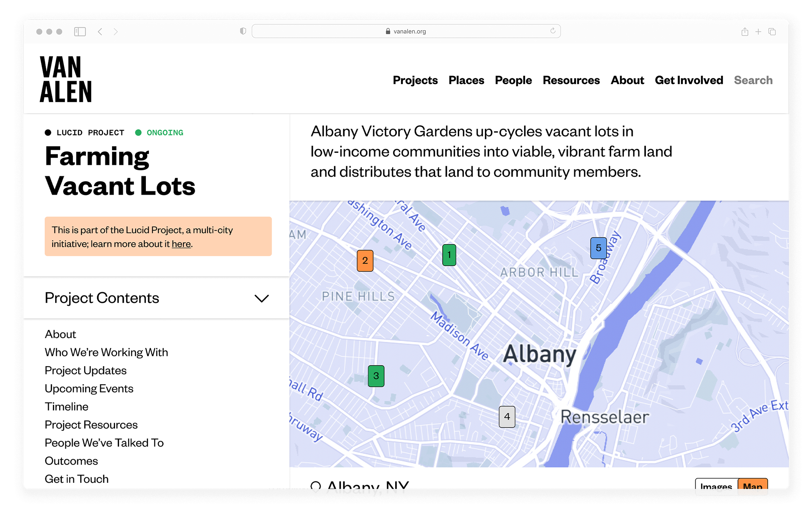Go back with browser back arrow
This screenshot has width=812, height=508.
point(100,31)
